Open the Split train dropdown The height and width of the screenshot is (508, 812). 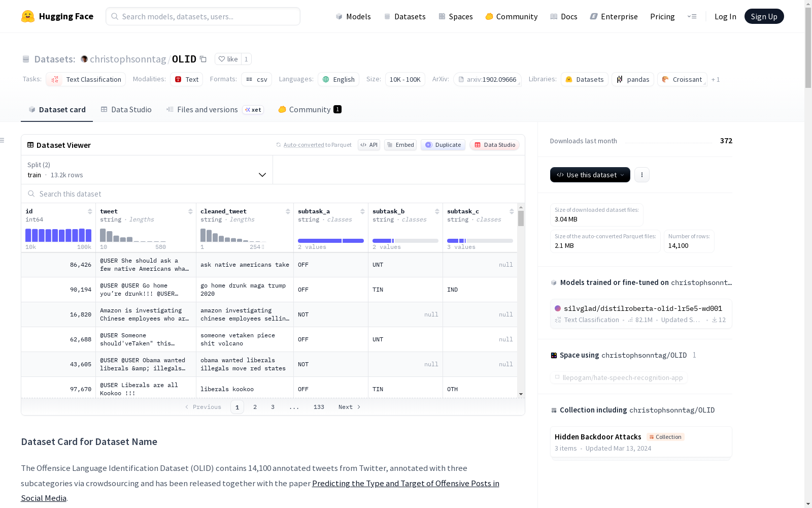click(147, 170)
